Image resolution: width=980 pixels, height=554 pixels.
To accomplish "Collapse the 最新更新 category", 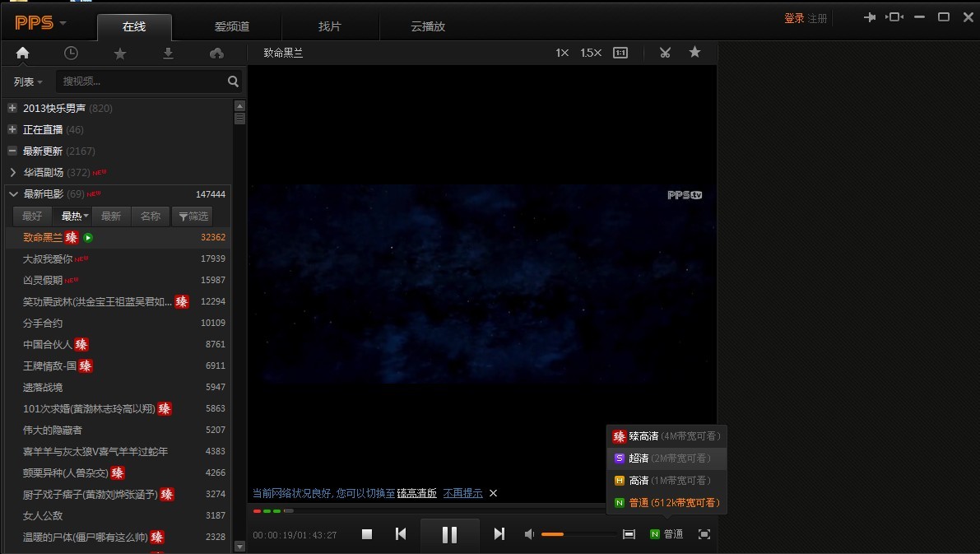I will point(12,151).
